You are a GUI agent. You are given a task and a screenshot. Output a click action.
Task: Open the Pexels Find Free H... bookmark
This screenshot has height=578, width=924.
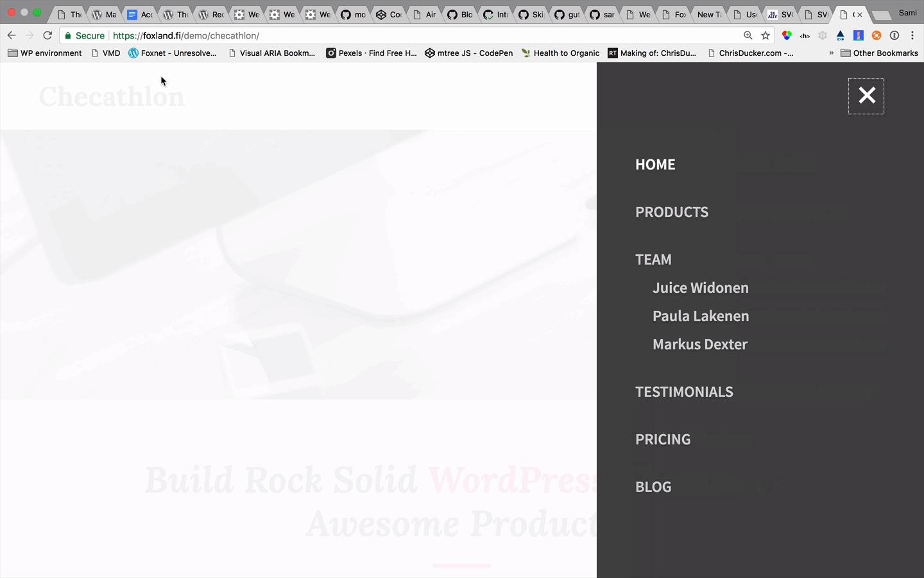tap(372, 53)
